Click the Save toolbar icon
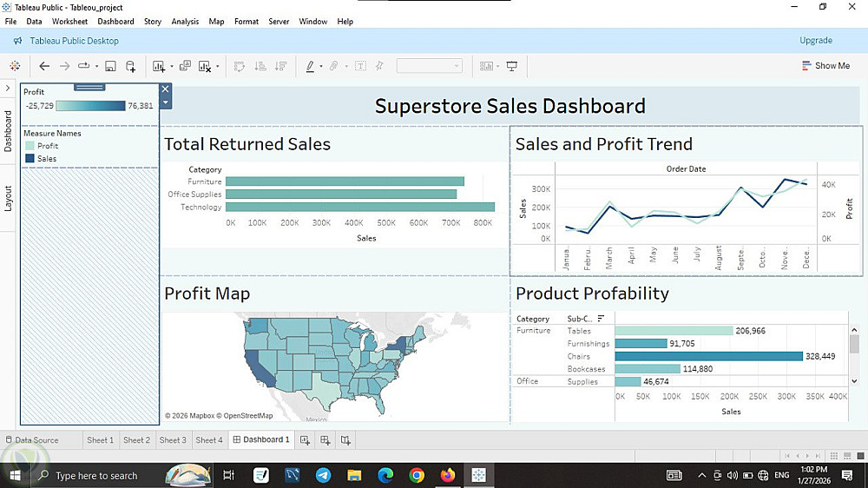 click(x=110, y=66)
